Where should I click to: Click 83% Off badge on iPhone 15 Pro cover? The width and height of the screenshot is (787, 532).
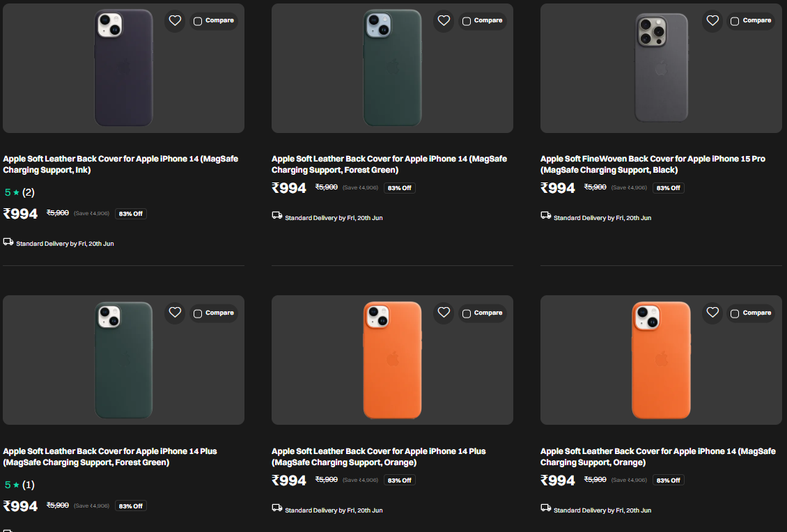pyautogui.click(x=668, y=188)
